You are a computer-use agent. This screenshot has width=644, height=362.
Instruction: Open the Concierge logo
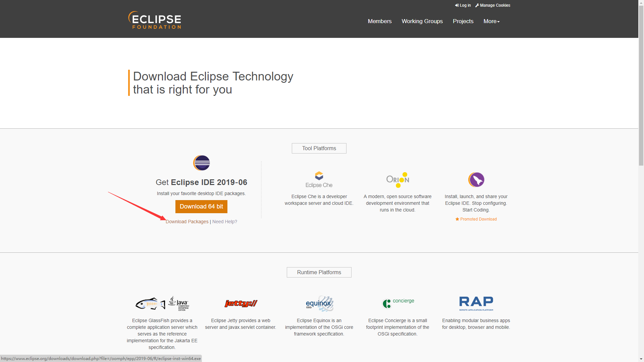pyautogui.click(x=398, y=303)
